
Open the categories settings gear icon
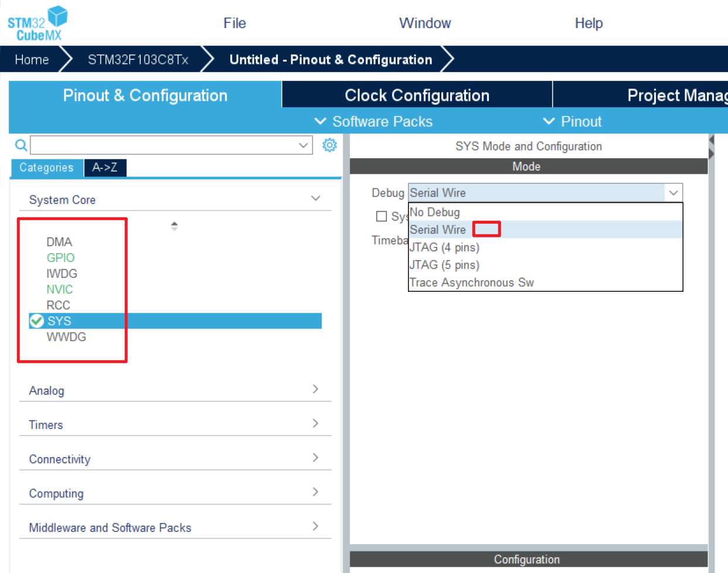pos(329,145)
